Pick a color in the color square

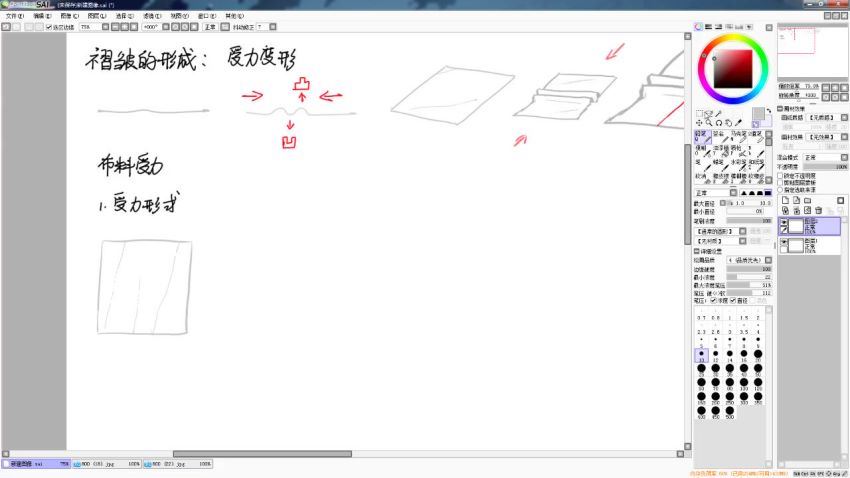tap(733, 69)
